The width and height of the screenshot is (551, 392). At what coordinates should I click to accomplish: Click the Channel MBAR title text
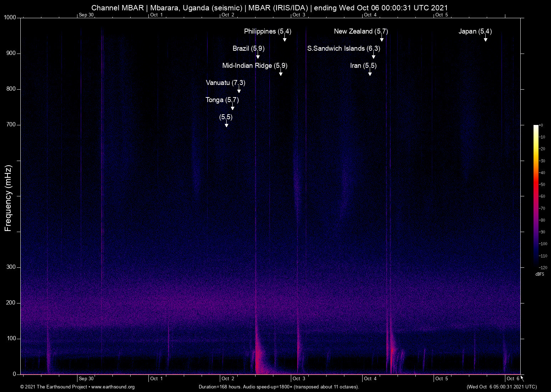(269, 7)
